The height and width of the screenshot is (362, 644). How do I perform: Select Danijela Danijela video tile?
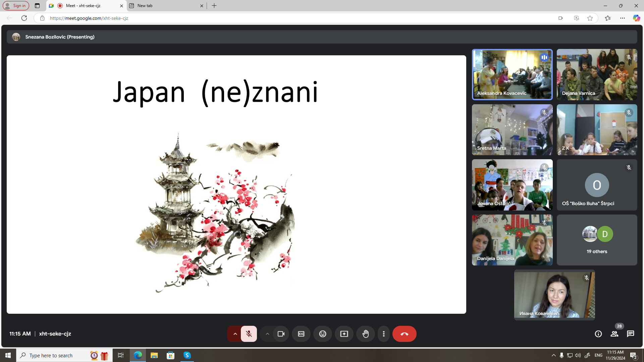point(512,240)
